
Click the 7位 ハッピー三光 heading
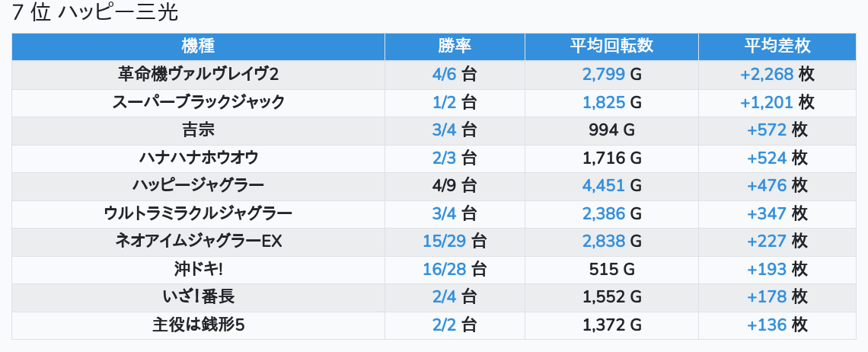pos(95,13)
